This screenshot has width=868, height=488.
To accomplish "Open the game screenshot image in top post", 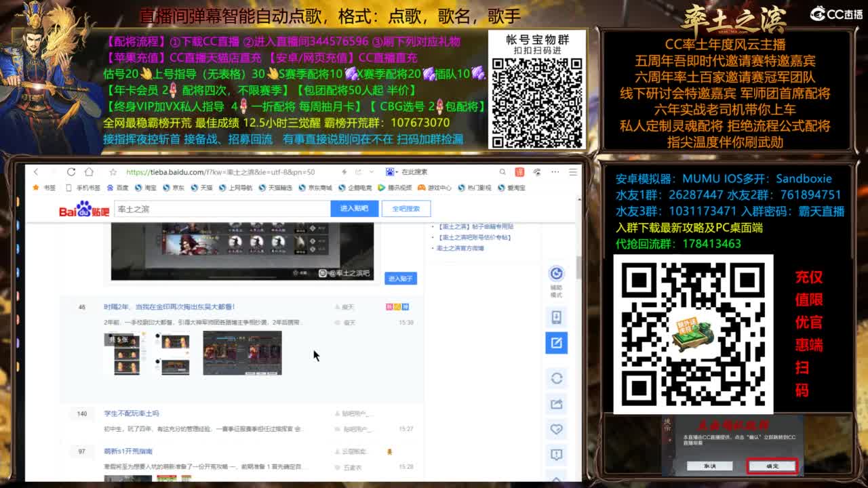I will (x=242, y=251).
